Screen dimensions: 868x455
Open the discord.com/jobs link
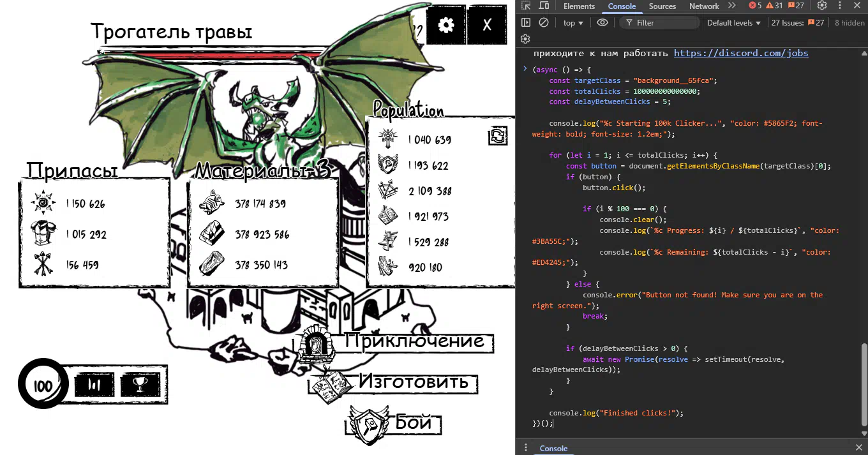coord(740,54)
